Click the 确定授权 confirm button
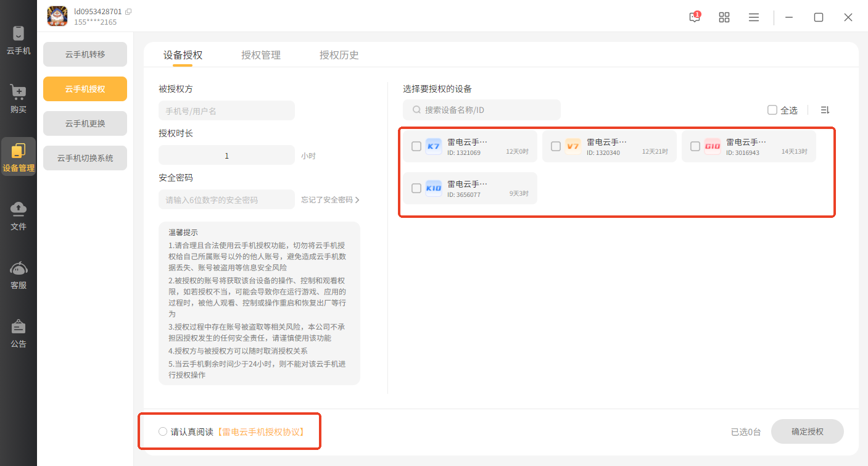The width and height of the screenshot is (868, 466). coord(807,431)
